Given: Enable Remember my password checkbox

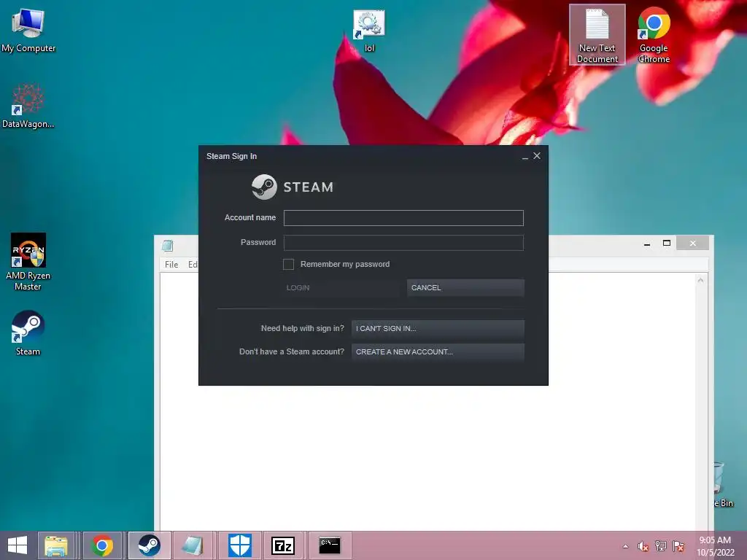Looking at the screenshot, I should coord(288,264).
